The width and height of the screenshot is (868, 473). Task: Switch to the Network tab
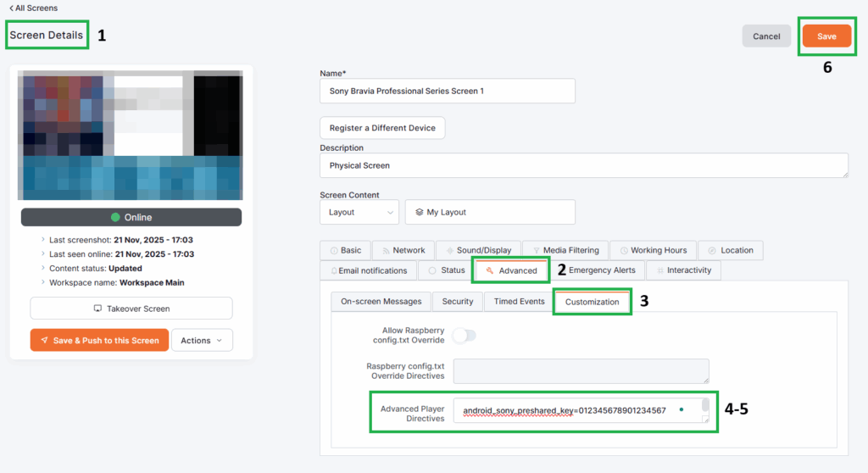click(403, 250)
